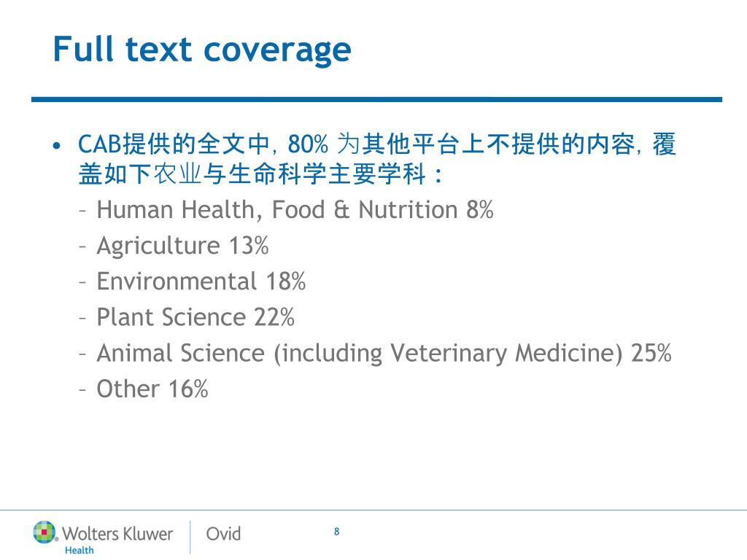
Task: Click the Wolters Kluwer globe logo icon
Action: click(x=44, y=532)
